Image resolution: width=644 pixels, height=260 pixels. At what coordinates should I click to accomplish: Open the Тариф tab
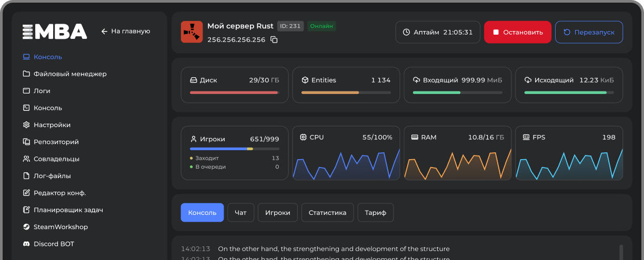pos(376,213)
